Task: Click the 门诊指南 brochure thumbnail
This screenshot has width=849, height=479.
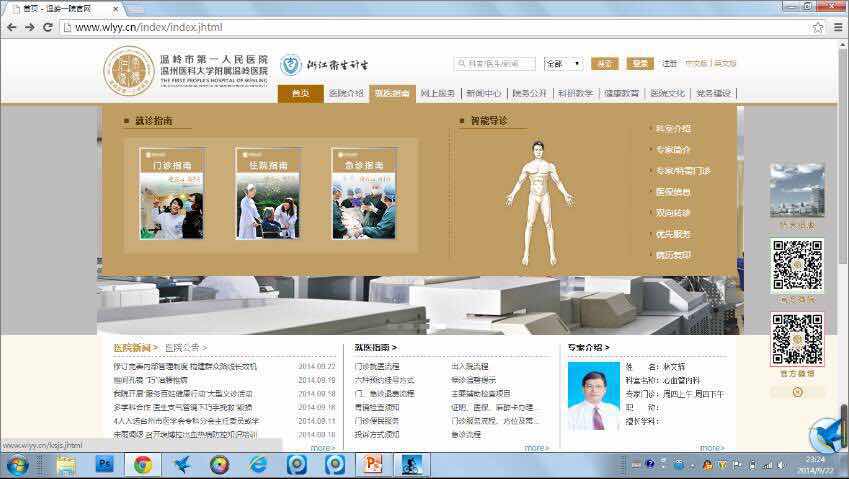Action: click(x=172, y=193)
